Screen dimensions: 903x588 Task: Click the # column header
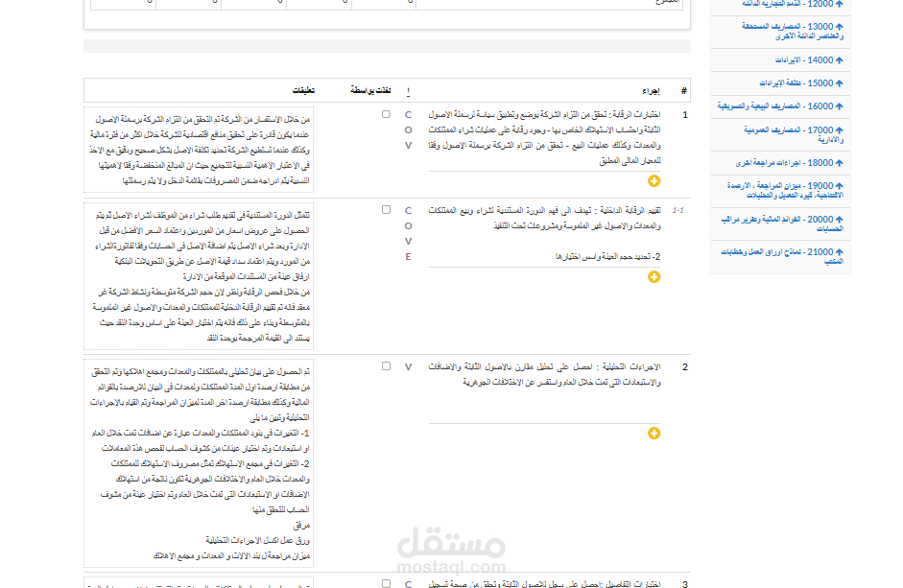point(683,91)
